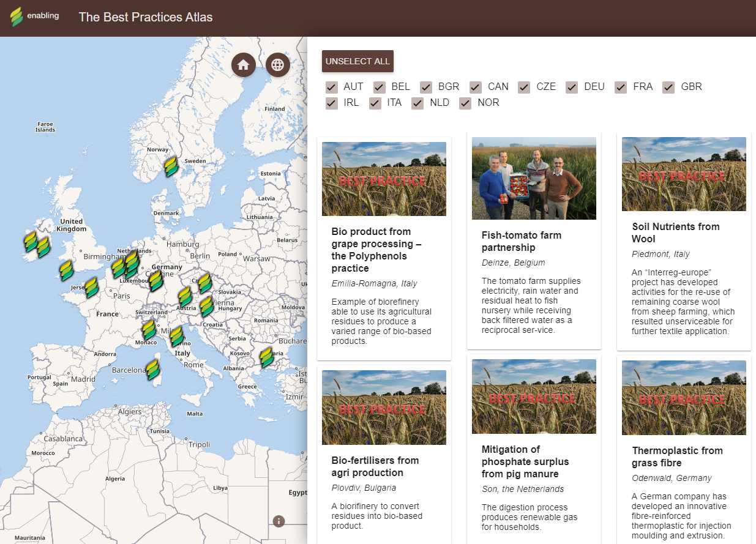Click the marker near the Netherlands

(x=132, y=263)
